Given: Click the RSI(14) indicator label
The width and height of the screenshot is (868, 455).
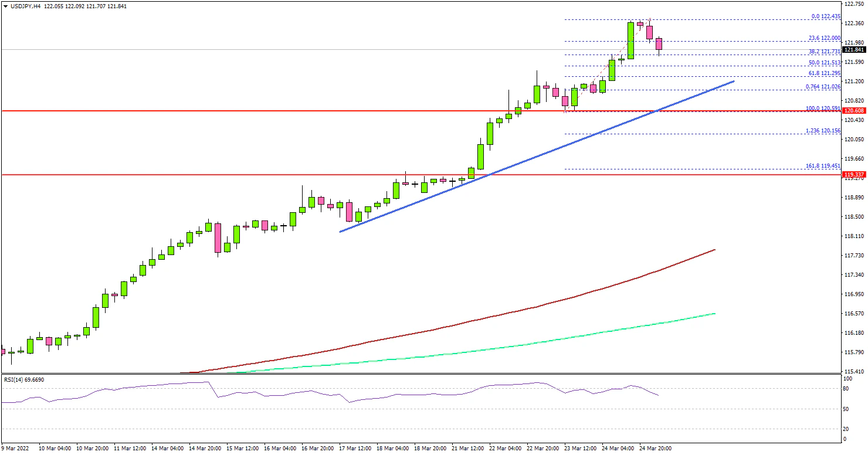Looking at the screenshot, I should pos(24,380).
